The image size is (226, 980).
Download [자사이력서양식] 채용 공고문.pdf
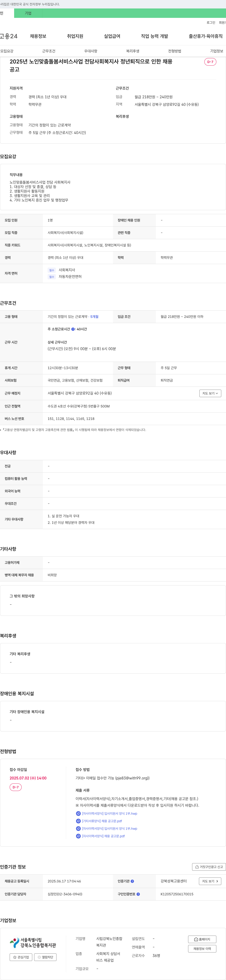point(103,836)
